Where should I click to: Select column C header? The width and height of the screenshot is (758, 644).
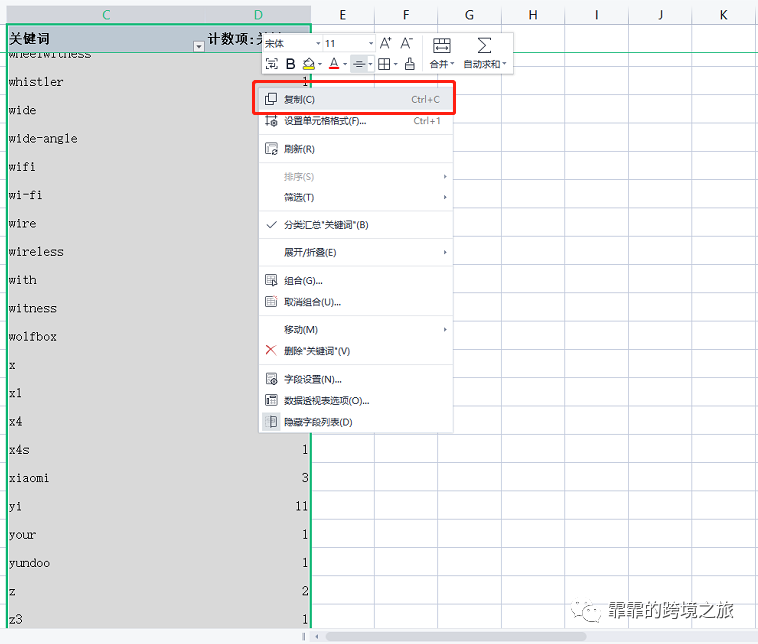106,15
